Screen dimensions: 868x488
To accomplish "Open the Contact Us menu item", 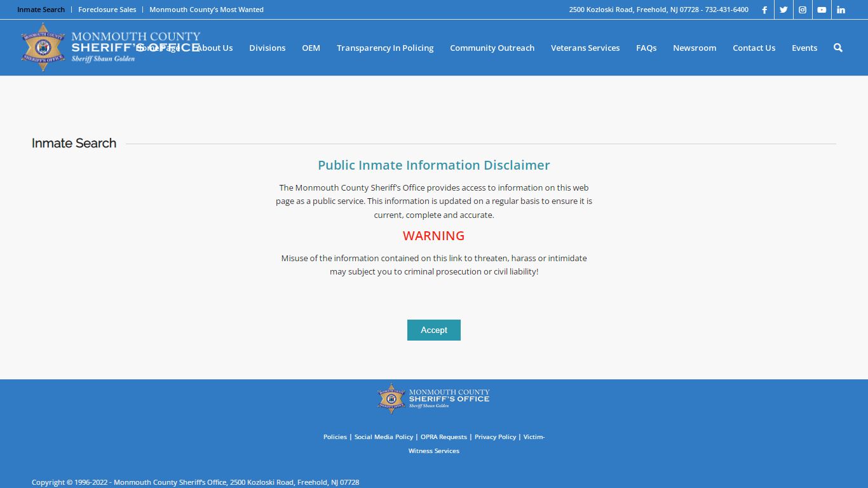I will [x=754, y=48].
